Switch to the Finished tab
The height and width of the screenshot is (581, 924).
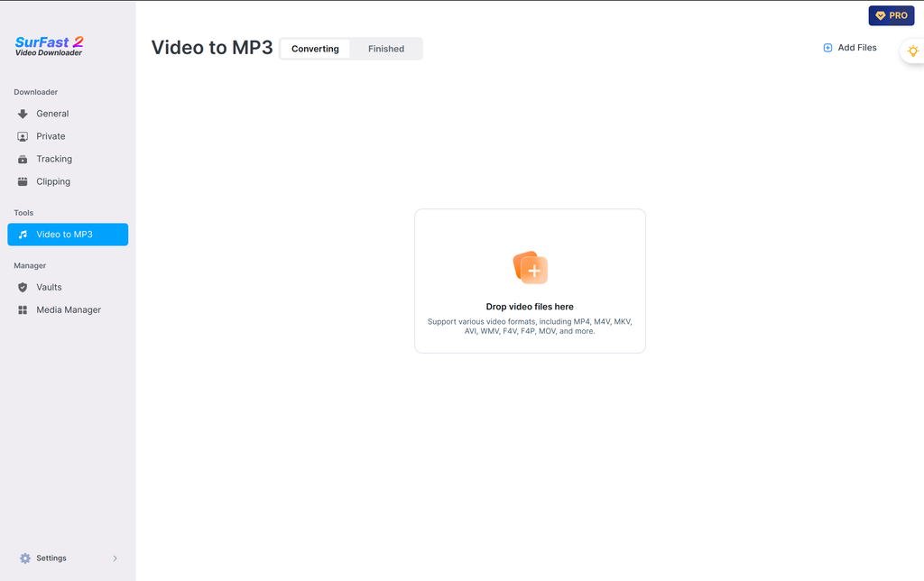click(x=386, y=49)
